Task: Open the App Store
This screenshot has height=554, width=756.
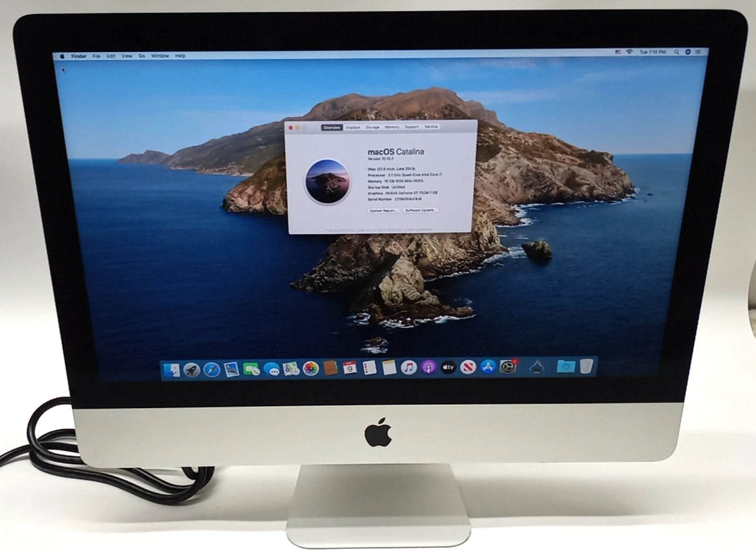Action: coord(488,369)
